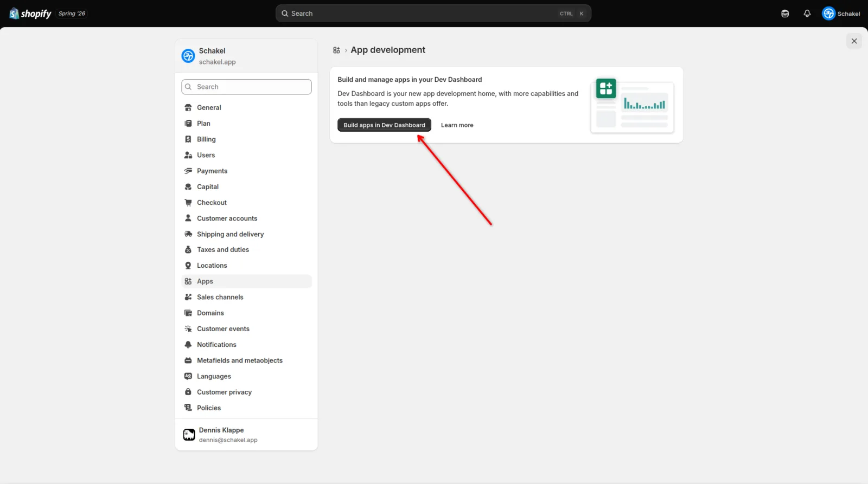Open Customer events settings
Image resolution: width=868 pixels, height=484 pixels.
[246, 329]
